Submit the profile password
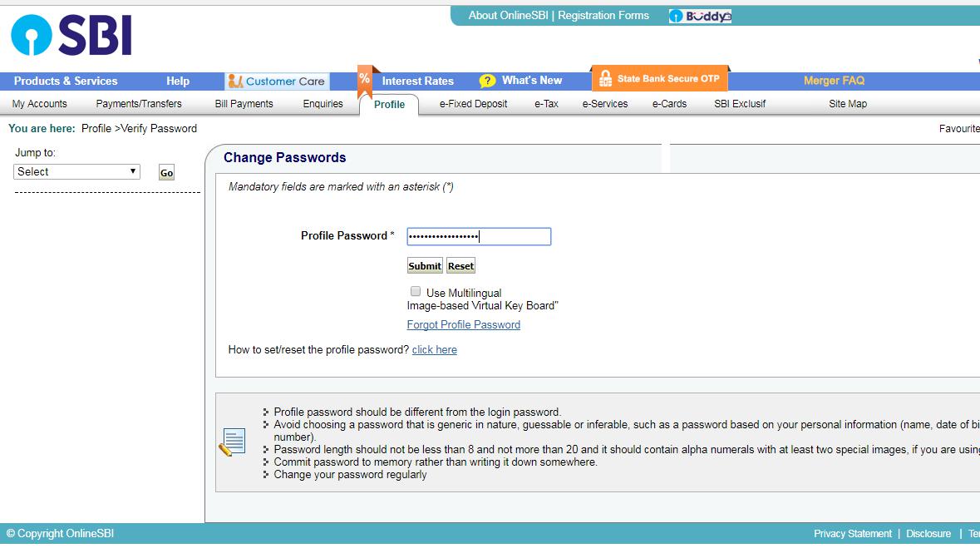The height and width of the screenshot is (558, 980). [x=425, y=266]
